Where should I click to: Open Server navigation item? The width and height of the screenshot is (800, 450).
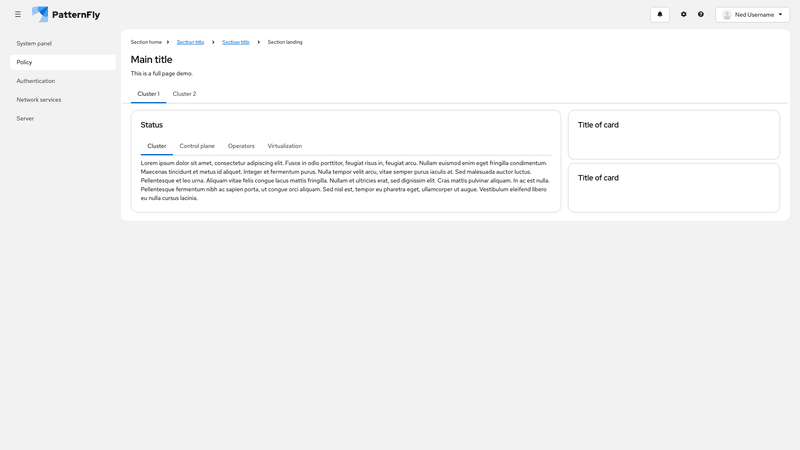(25, 118)
